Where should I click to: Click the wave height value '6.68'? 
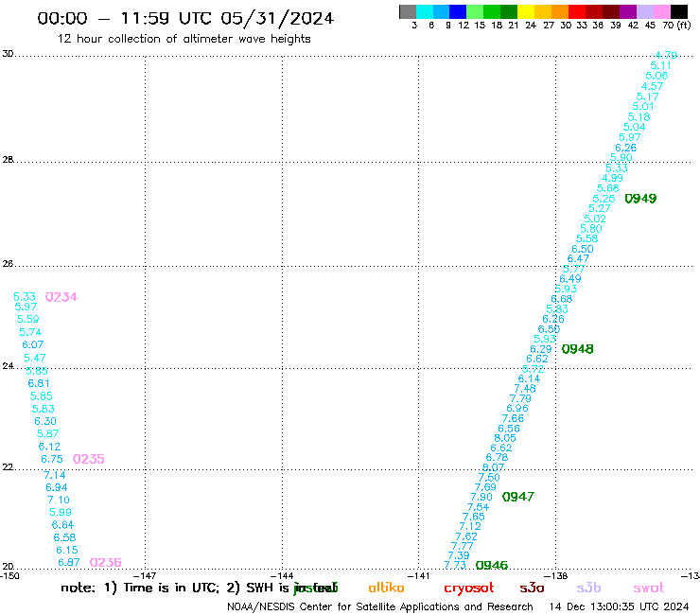click(561, 299)
